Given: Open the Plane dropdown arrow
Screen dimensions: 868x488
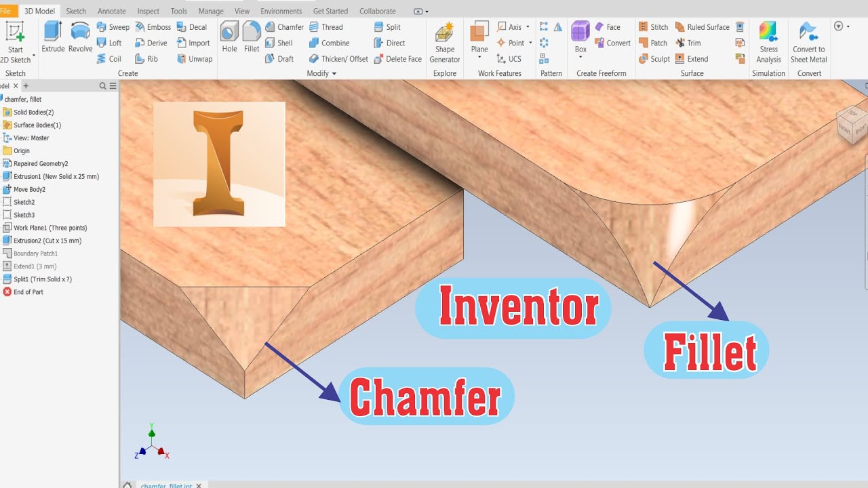Looking at the screenshot, I should [479, 58].
